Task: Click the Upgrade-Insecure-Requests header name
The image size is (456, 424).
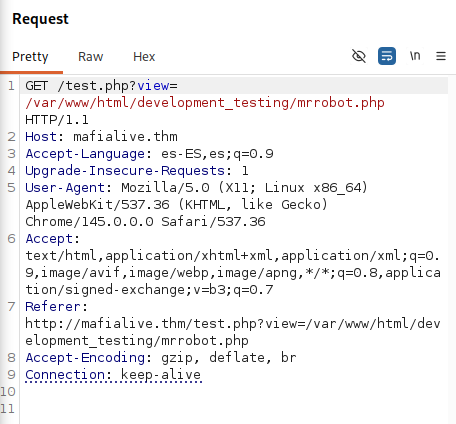Action: click(x=125, y=171)
